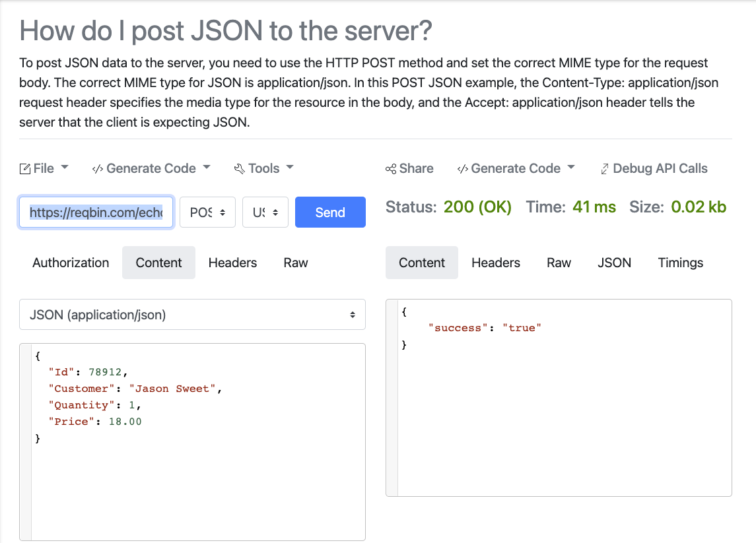This screenshot has height=543, width=756.
Task: View the Timings tab
Action: coord(680,263)
